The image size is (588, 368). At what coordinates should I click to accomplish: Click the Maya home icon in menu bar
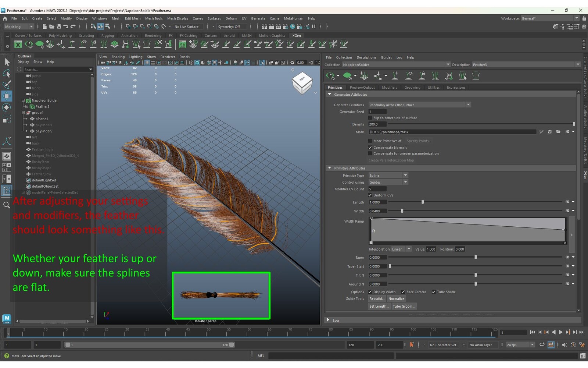tap(5, 18)
